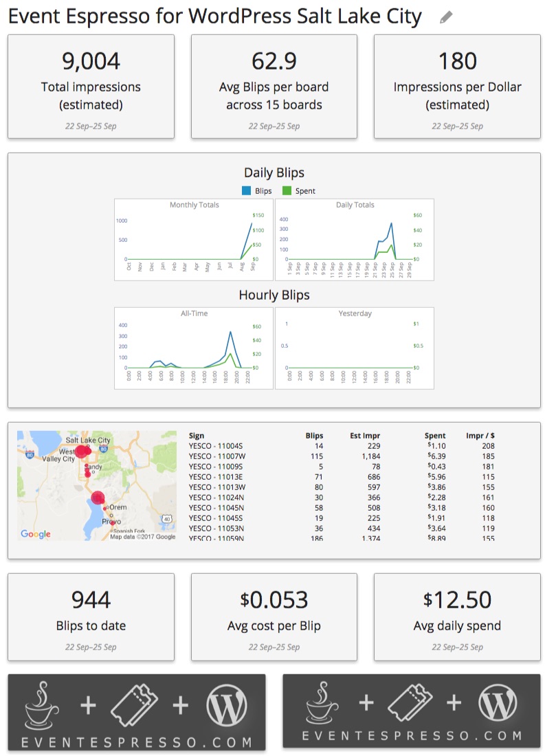Click the Sign column header
The width and height of the screenshot is (545, 756).
pos(197,435)
